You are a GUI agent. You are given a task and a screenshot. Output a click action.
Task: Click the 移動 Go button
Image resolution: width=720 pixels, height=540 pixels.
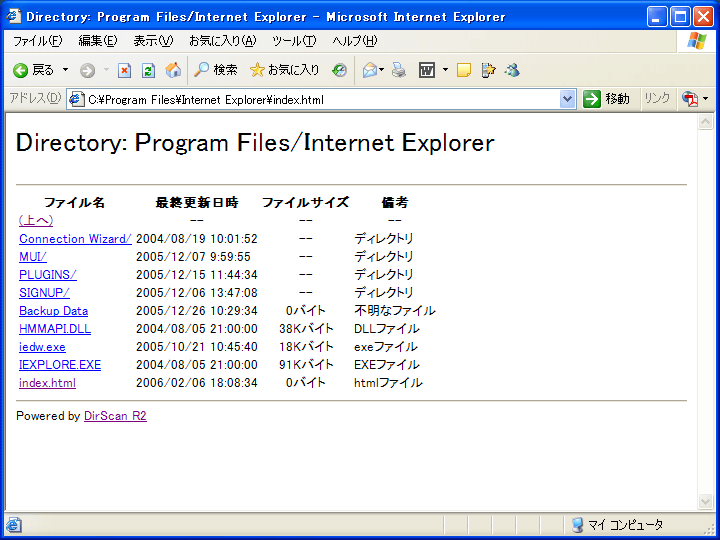tap(606, 99)
